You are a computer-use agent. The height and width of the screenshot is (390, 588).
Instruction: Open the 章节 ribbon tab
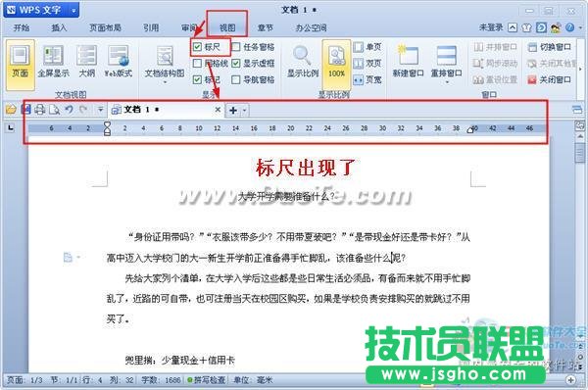[x=266, y=27]
